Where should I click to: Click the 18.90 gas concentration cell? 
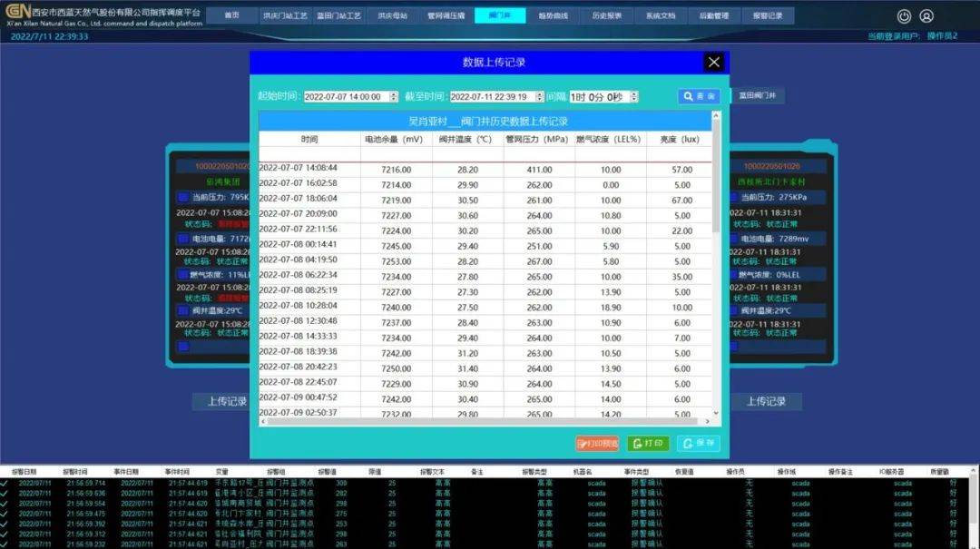click(611, 308)
